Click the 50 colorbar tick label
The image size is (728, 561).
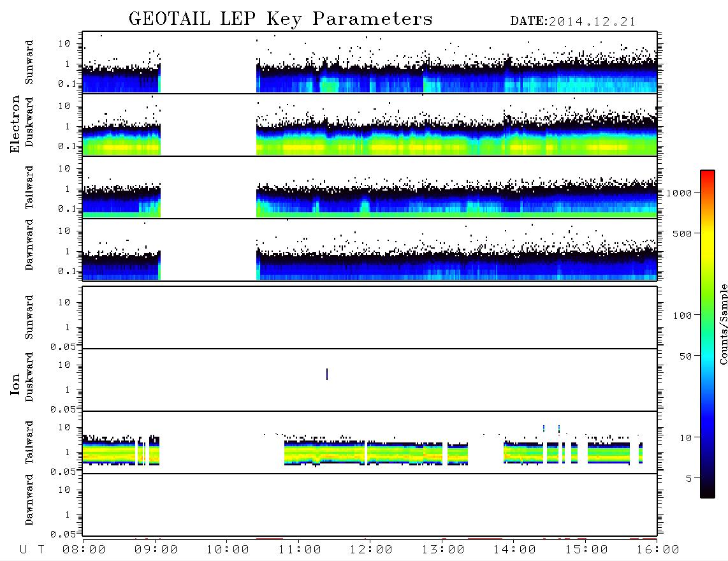685,356
